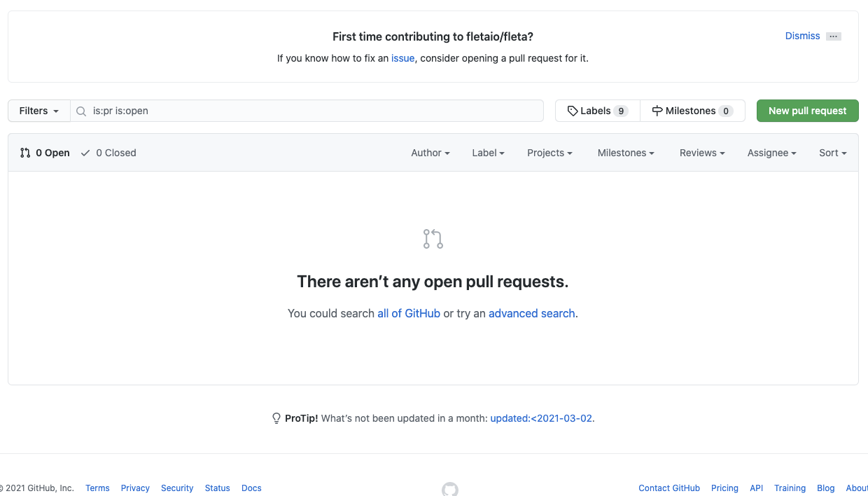Viewport: 868px width, 496px height.
Task: Open Labels list with 9 labels
Action: click(598, 111)
